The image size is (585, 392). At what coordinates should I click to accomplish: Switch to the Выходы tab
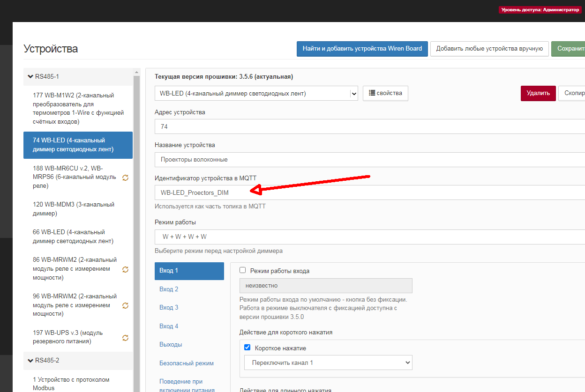pos(171,344)
